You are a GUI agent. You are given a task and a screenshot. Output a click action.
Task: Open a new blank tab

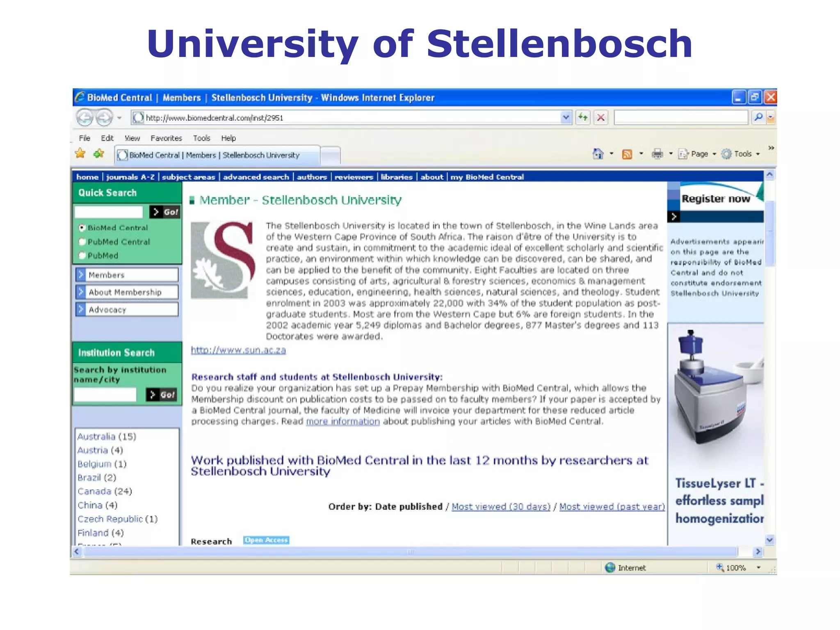coord(330,156)
